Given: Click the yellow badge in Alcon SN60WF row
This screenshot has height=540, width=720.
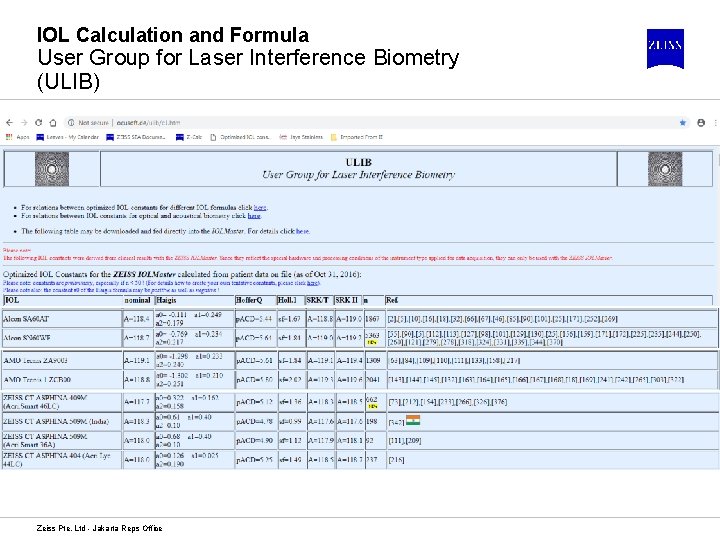Looking at the screenshot, I should 372,342.
